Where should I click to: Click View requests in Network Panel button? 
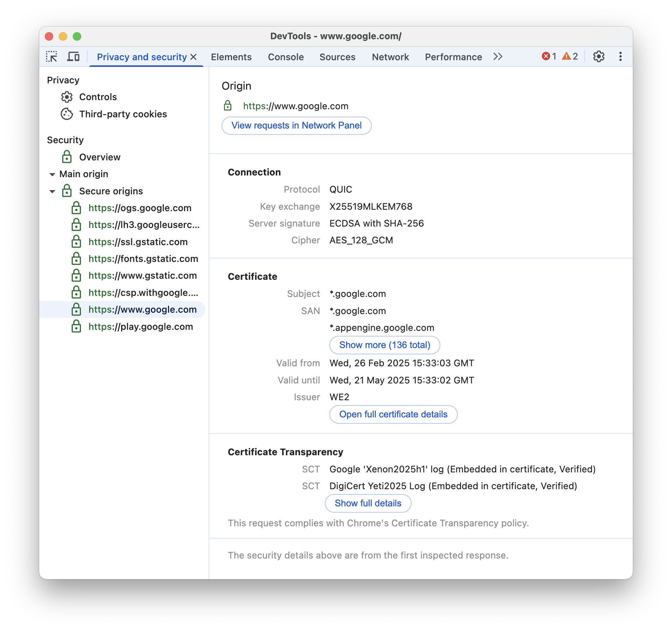(296, 125)
